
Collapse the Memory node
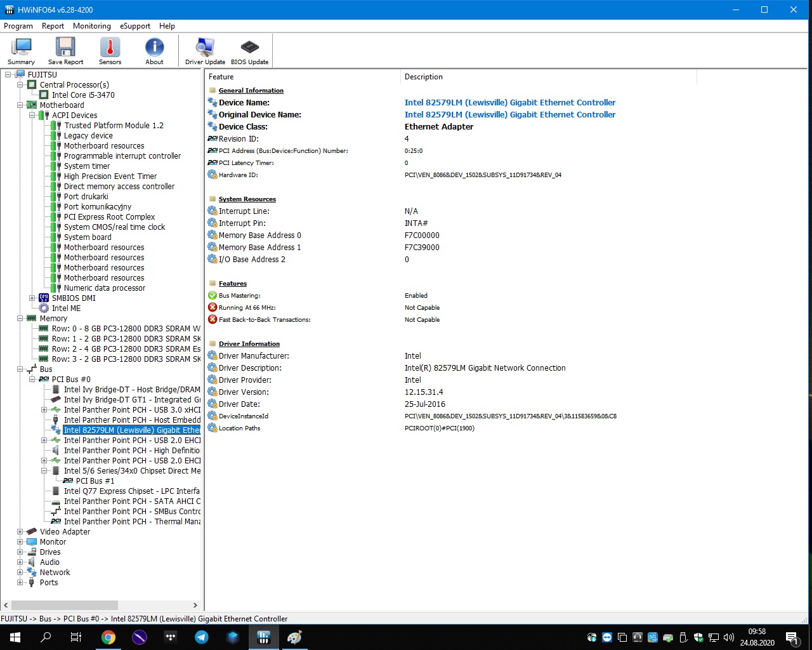click(20, 319)
